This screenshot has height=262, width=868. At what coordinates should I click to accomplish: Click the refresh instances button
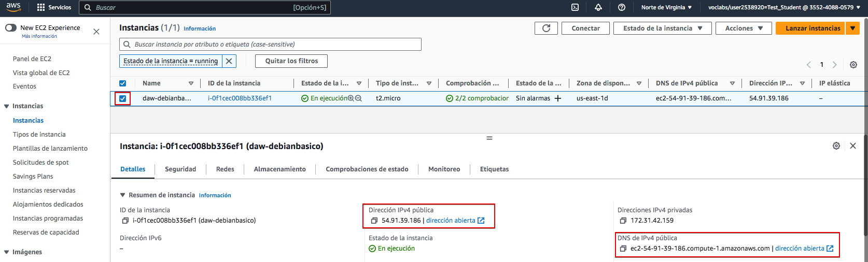click(546, 28)
